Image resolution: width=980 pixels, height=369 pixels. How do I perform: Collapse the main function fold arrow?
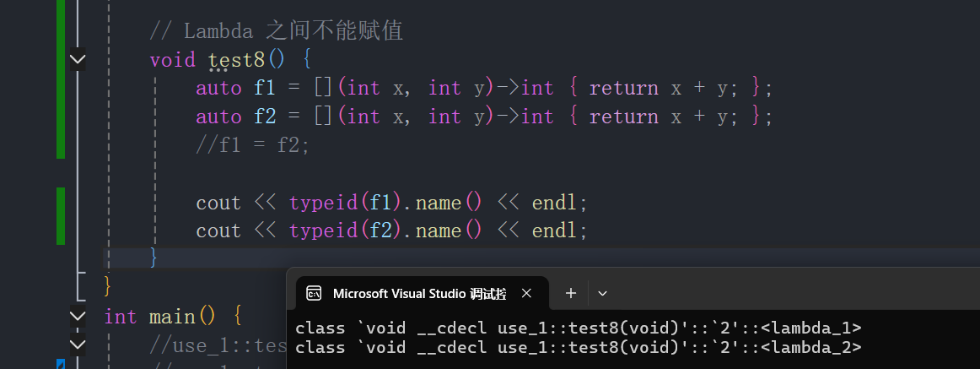(78, 316)
